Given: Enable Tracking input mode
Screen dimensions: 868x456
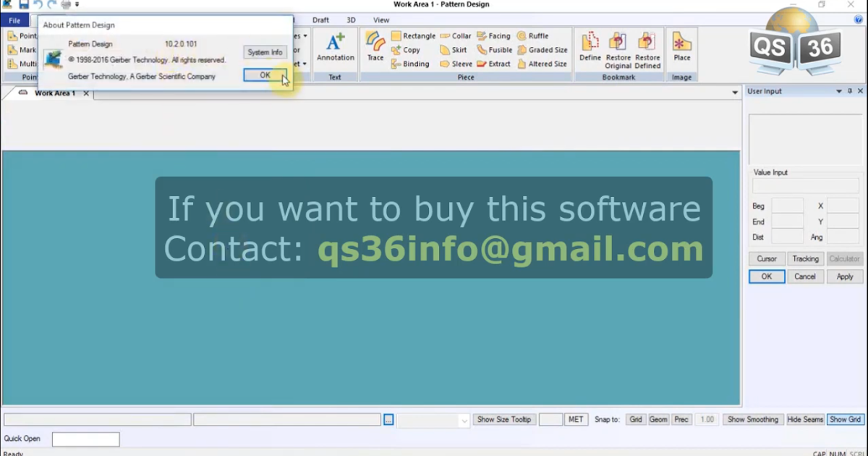Looking at the screenshot, I should pos(805,258).
